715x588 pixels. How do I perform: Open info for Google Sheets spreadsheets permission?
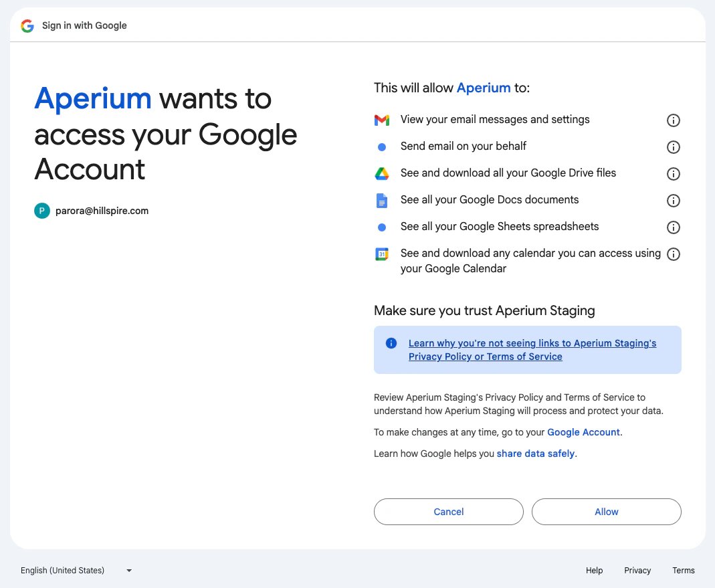click(x=673, y=227)
